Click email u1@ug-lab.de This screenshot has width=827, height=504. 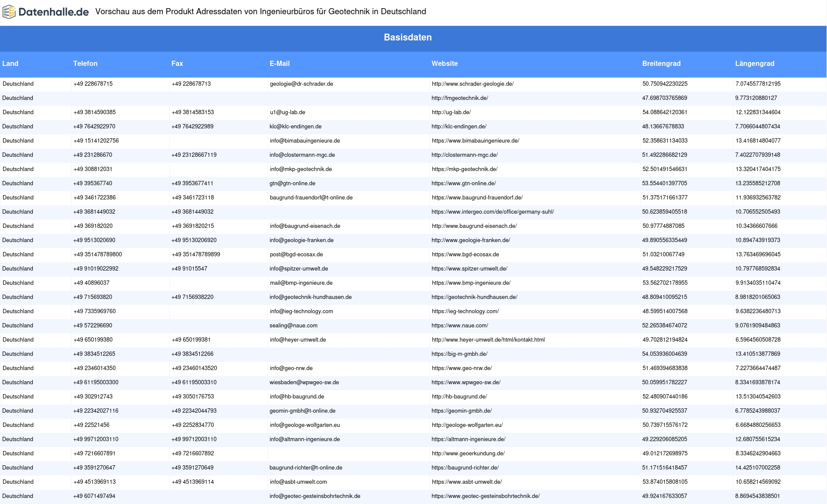287,112
